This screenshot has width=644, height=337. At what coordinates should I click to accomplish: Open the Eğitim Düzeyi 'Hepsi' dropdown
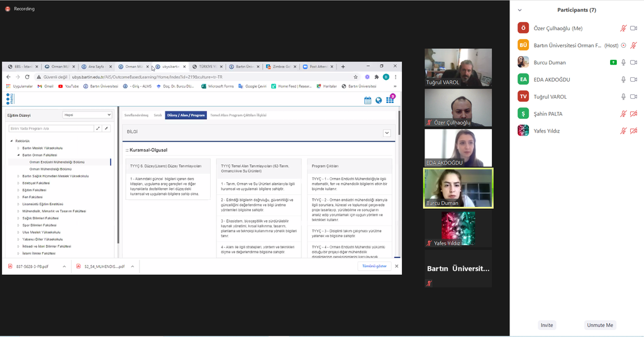point(87,115)
